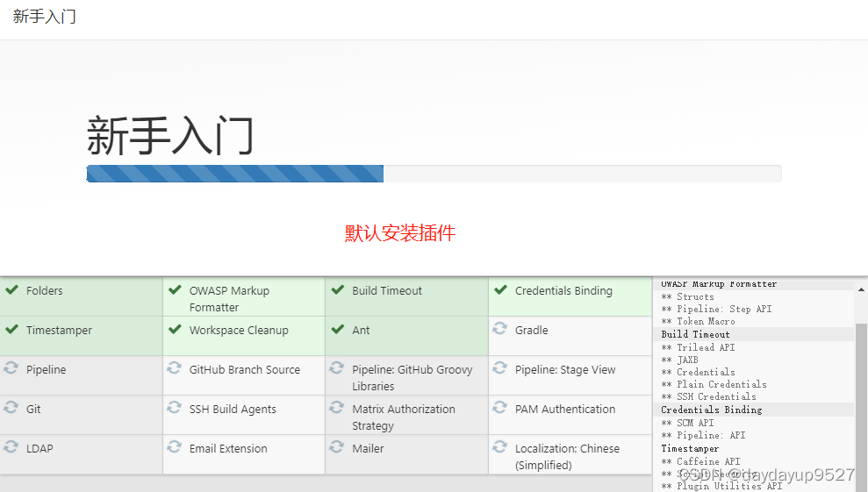The image size is (868, 492).
Task: Click the ** Plugin Utilities API log line
Action: tap(721, 486)
